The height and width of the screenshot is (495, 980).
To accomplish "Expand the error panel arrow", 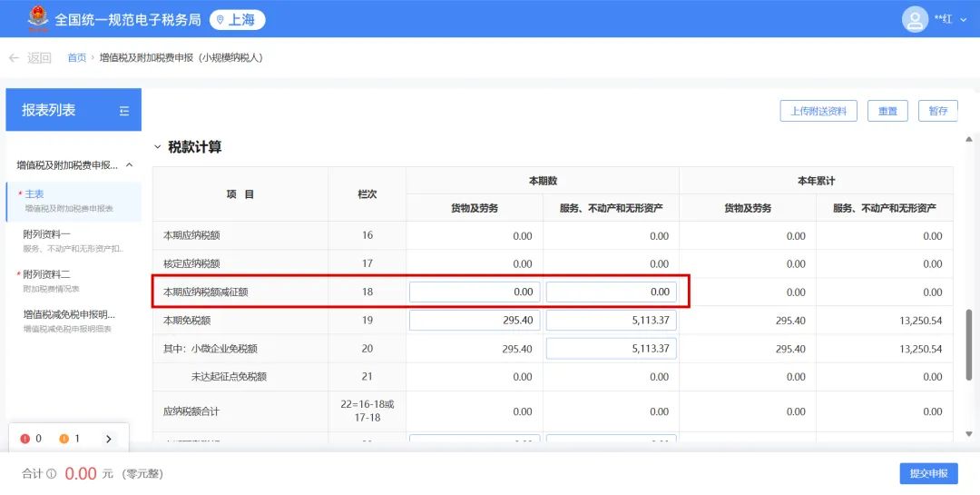I will [x=109, y=439].
